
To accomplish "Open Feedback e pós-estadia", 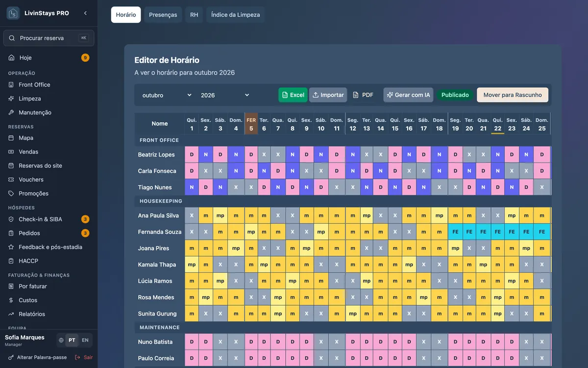I will [49, 247].
